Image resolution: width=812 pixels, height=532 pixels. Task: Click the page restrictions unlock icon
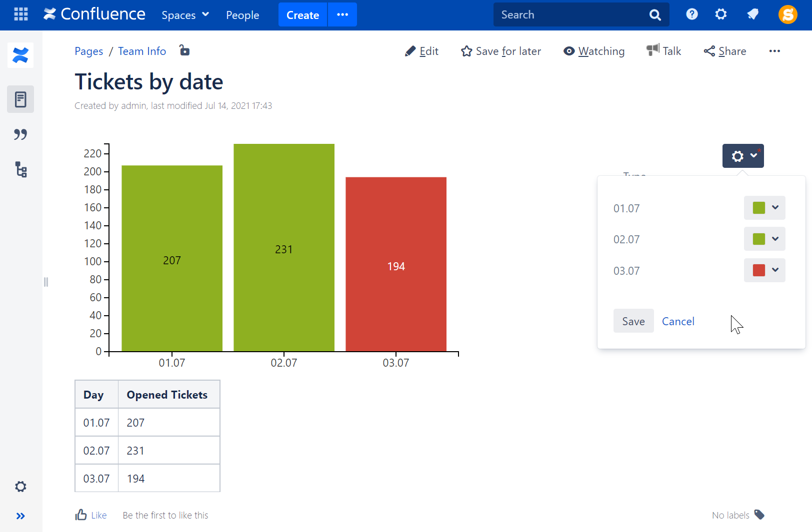coord(184,50)
